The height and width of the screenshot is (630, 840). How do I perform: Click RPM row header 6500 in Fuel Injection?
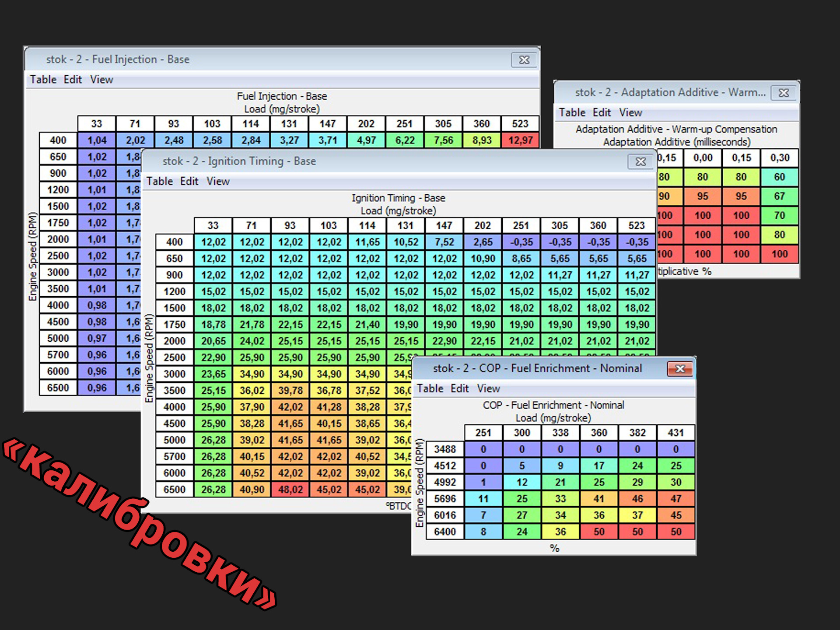(58, 388)
